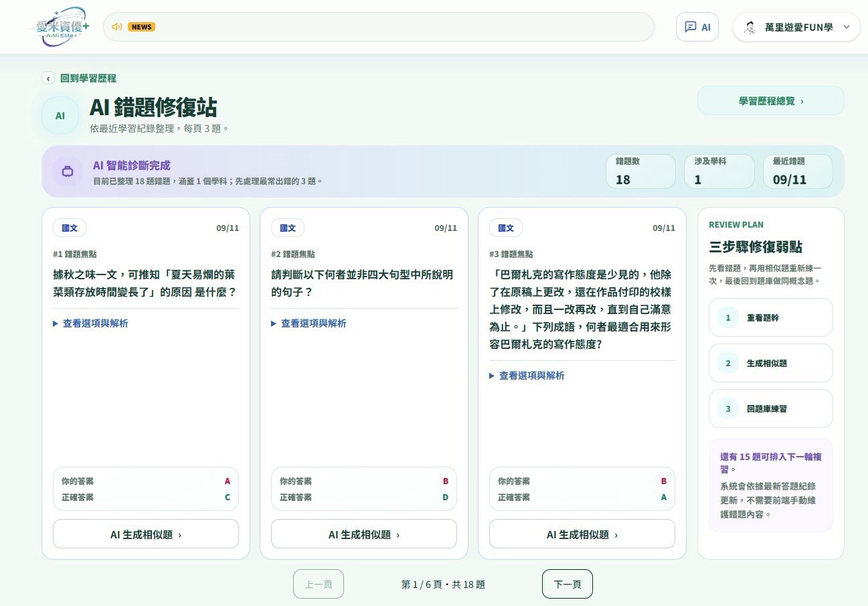The height and width of the screenshot is (606, 868).
Task: Click 正確答案 A on question #3
Action: point(582,497)
